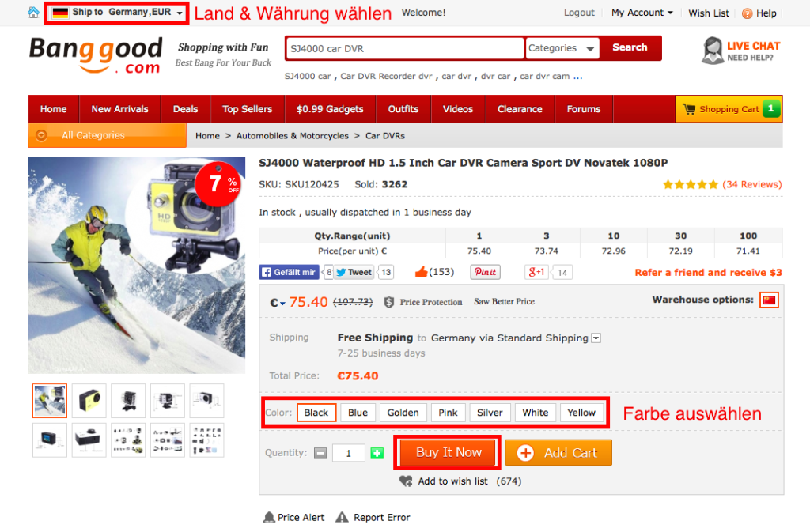Screen dimensions: 810x532
Task: Click the Pinterest Pin it icon
Action: 485,272
